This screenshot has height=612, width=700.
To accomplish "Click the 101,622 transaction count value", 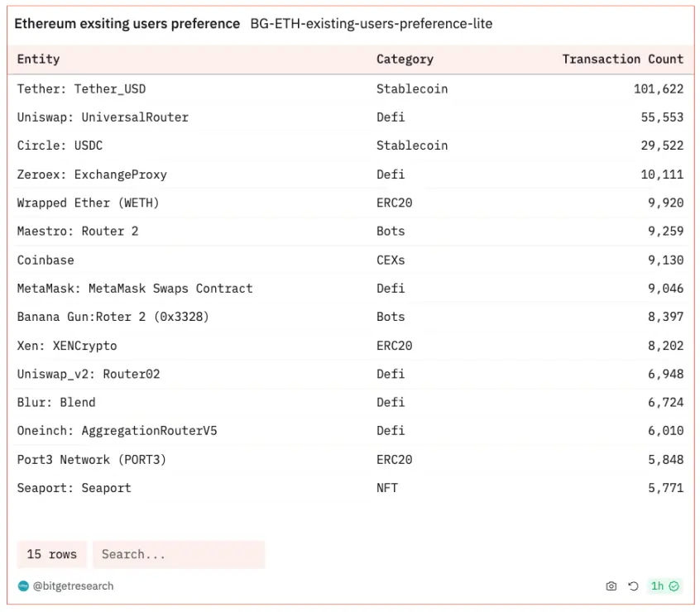I will 659,88.
